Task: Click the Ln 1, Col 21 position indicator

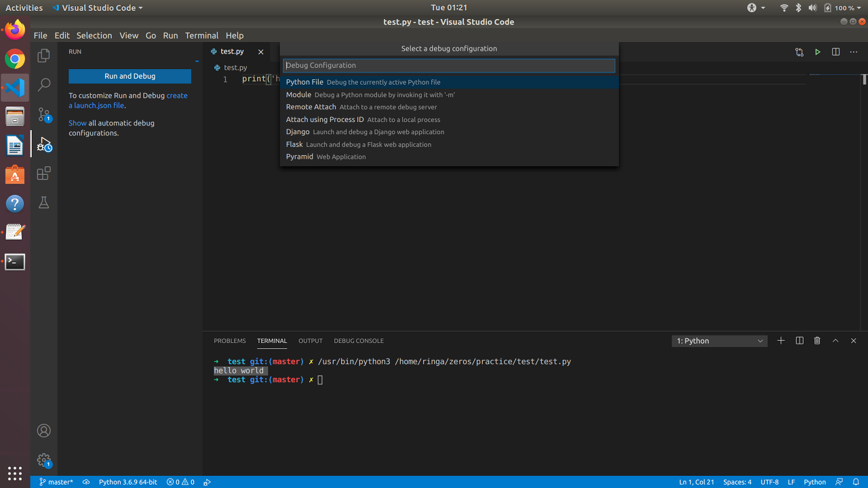Action: 696,482
